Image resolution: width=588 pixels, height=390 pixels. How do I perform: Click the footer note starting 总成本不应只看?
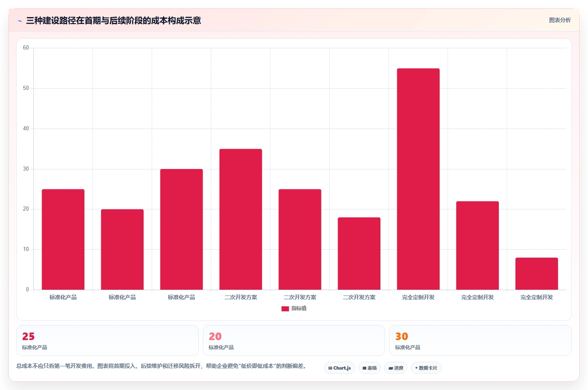(x=163, y=366)
